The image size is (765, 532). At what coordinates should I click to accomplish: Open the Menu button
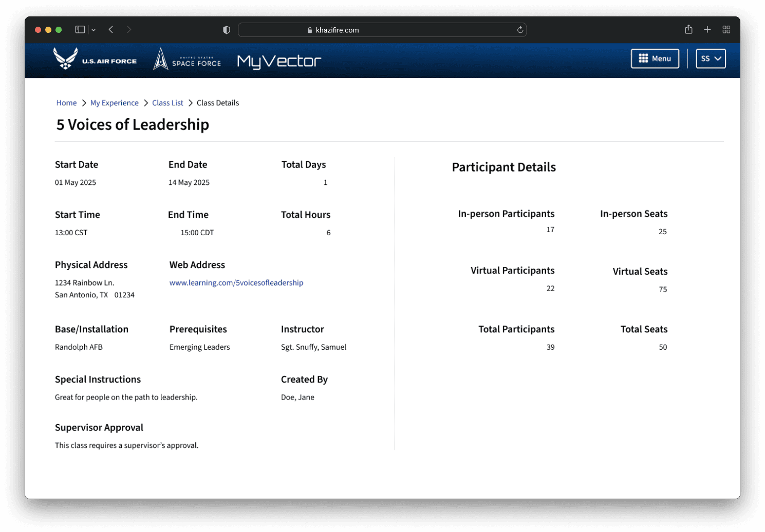pos(655,59)
